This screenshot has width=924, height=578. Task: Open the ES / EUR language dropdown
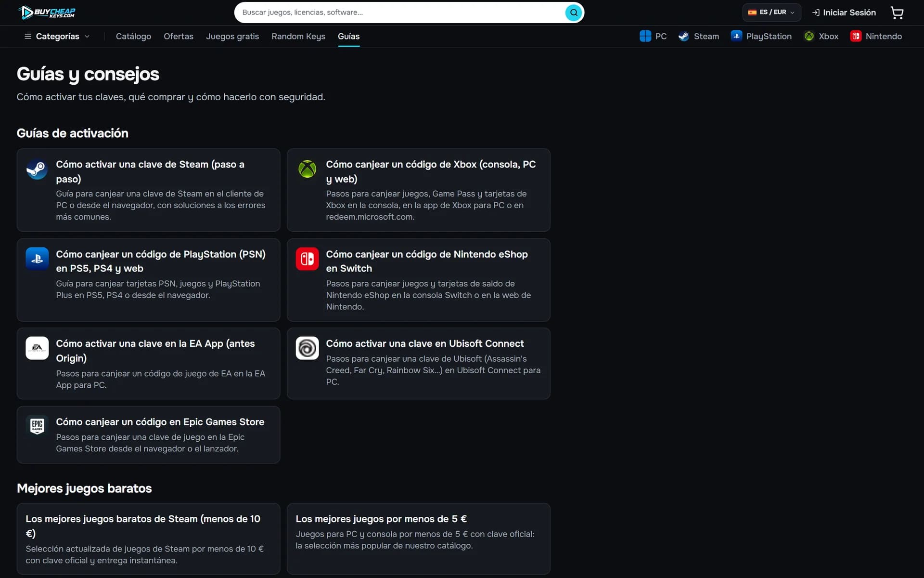(771, 13)
